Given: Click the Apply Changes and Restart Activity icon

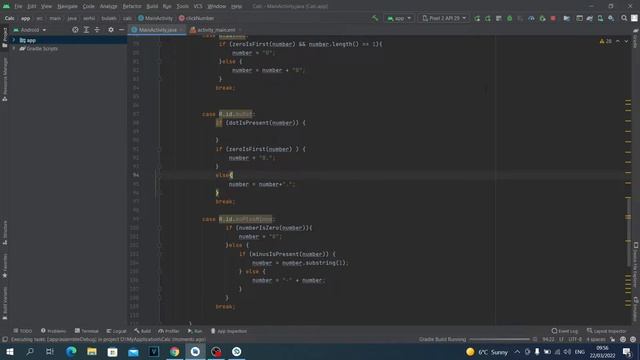Looking at the screenshot, I should point(477,18).
